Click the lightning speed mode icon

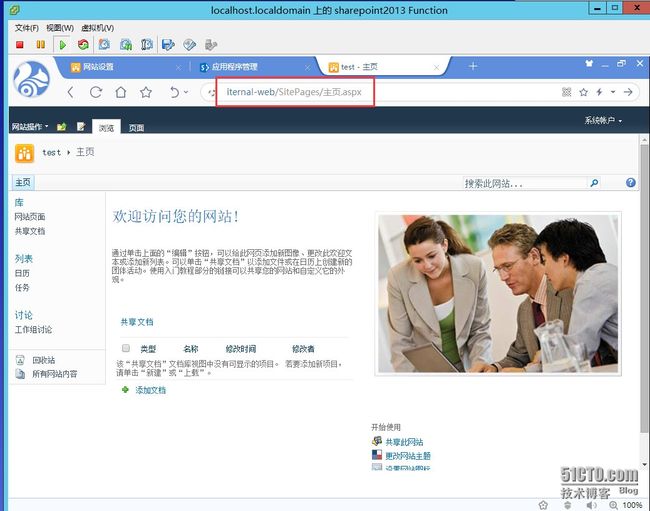(x=599, y=92)
